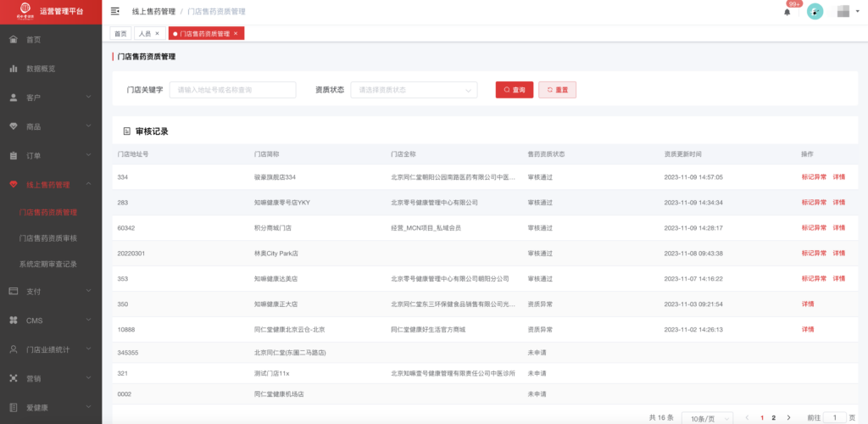Go to previous page arrow in pagination
The height and width of the screenshot is (424, 868).
748,417
